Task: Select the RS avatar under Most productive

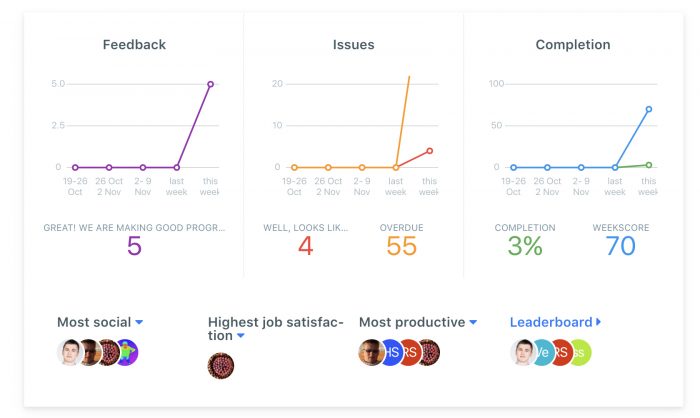Action: click(411, 352)
